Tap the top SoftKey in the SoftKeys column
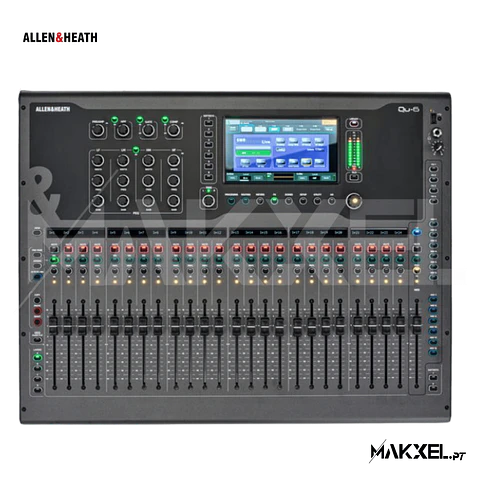This screenshot has width=480, height=480. click(x=209, y=124)
